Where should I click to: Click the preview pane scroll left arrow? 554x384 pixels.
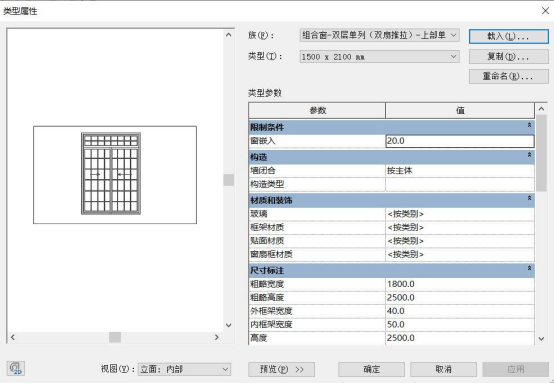tap(13, 337)
